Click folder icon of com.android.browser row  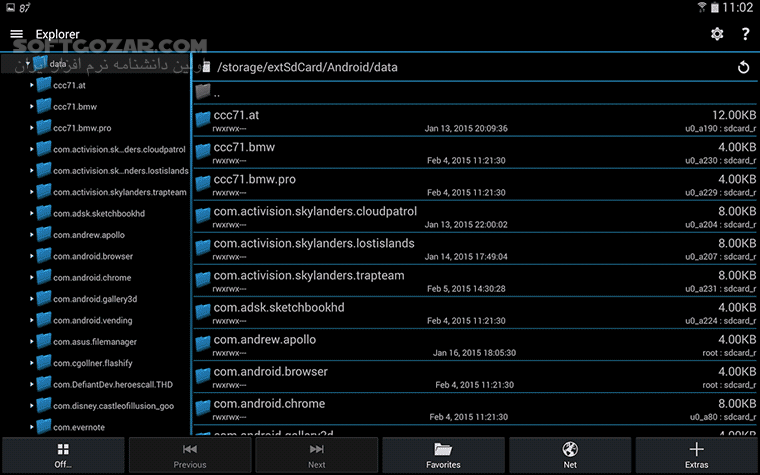pos(203,375)
